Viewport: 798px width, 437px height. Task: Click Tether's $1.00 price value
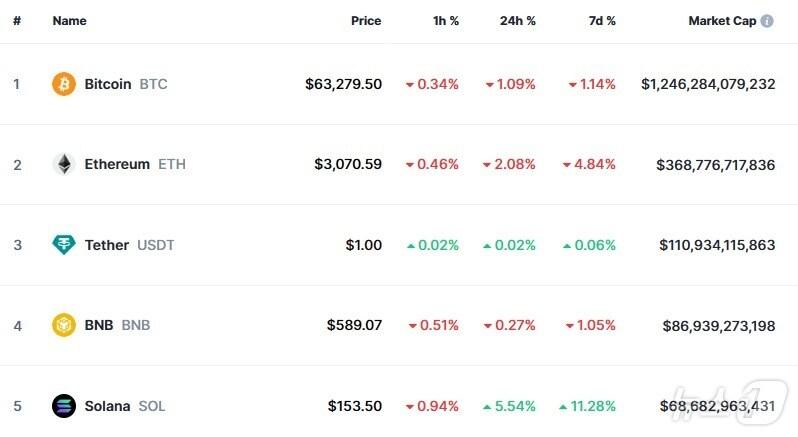point(364,245)
